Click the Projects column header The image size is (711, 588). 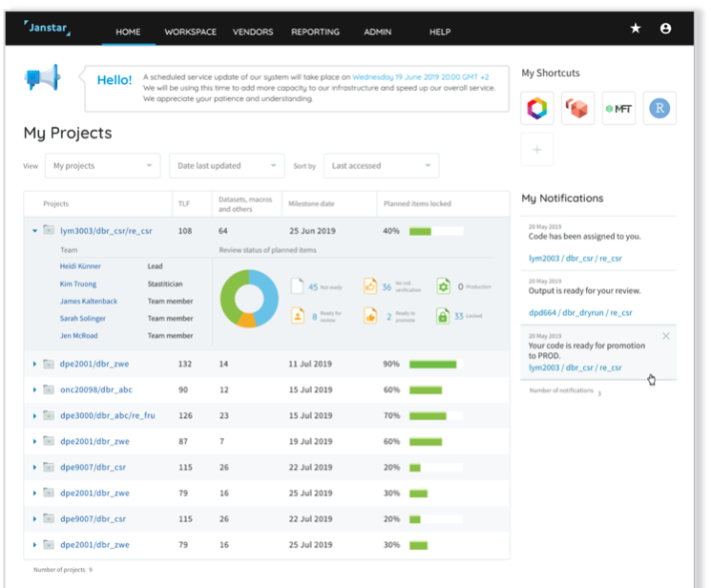pos(55,203)
